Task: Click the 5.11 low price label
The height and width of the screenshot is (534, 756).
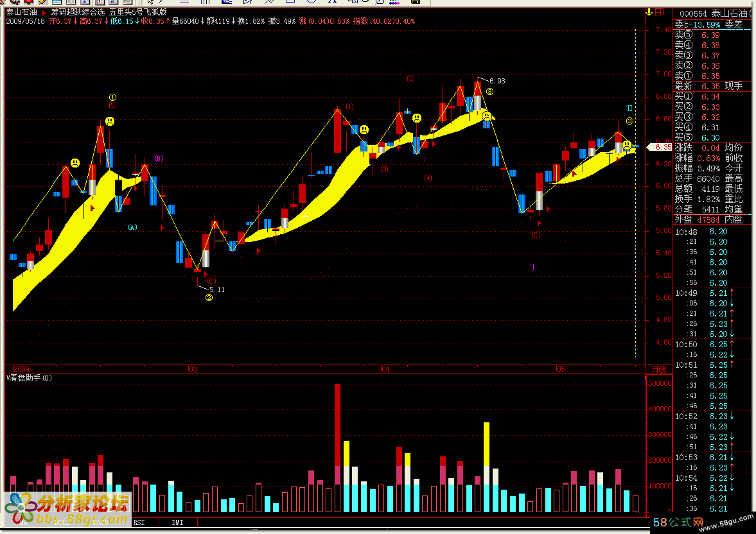Action: (x=217, y=289)
